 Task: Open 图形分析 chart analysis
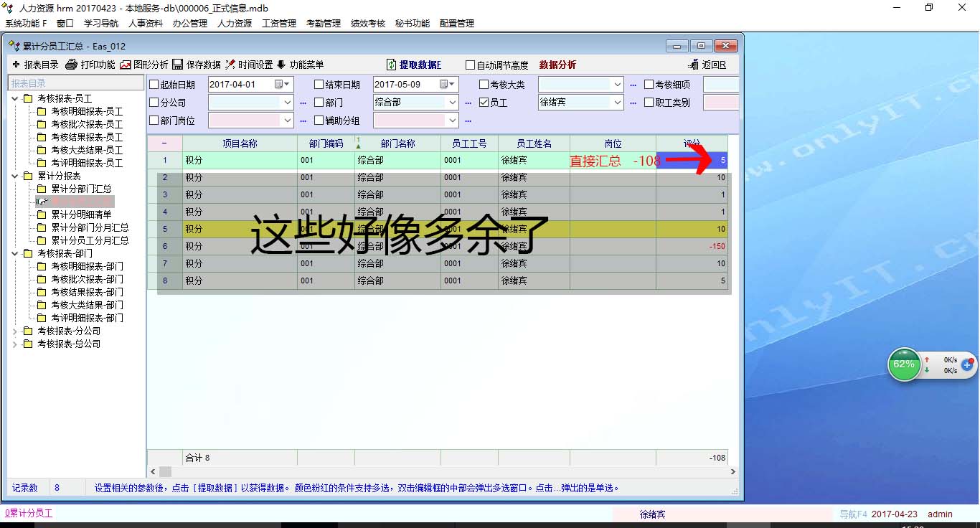pos(126,65)
